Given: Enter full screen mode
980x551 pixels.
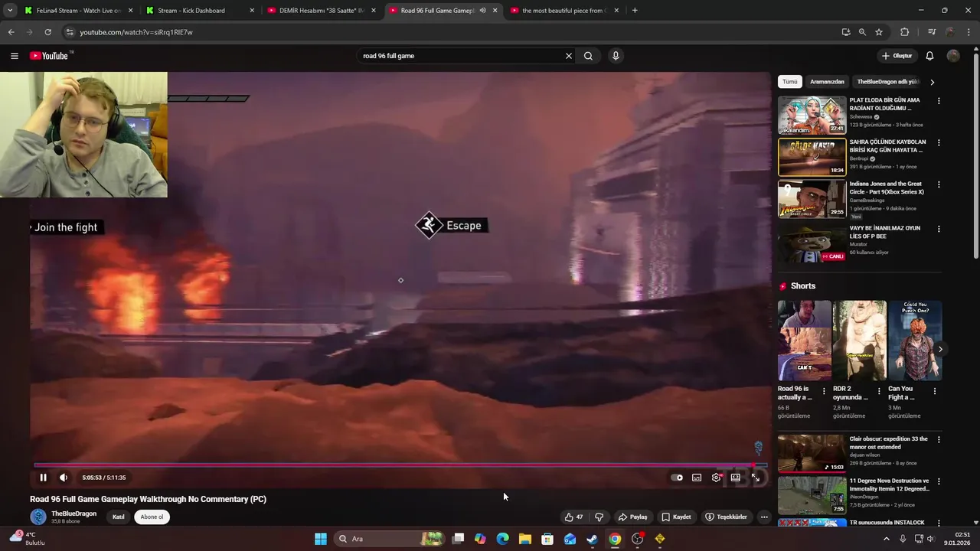Looking at the screenshot, I should tap(755, 478).
